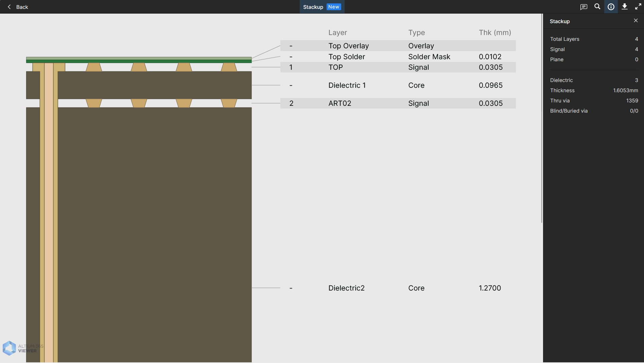
Task: Select the TOP signal layer row
Action: click(398, 67)
